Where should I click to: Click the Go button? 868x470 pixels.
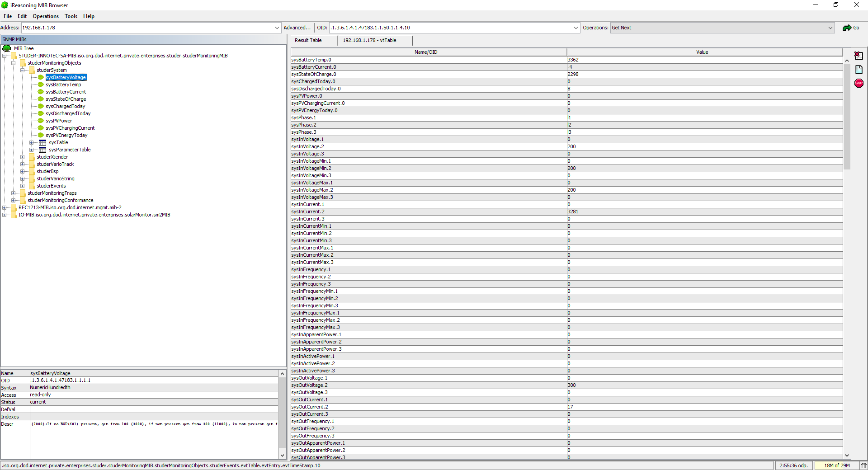click(x=851, y=28)
